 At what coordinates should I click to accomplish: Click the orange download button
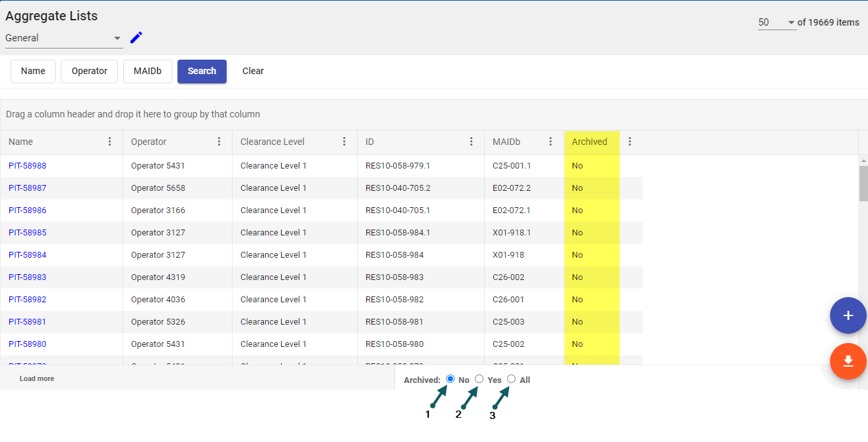pyautogui.click(x=848, y=361)
